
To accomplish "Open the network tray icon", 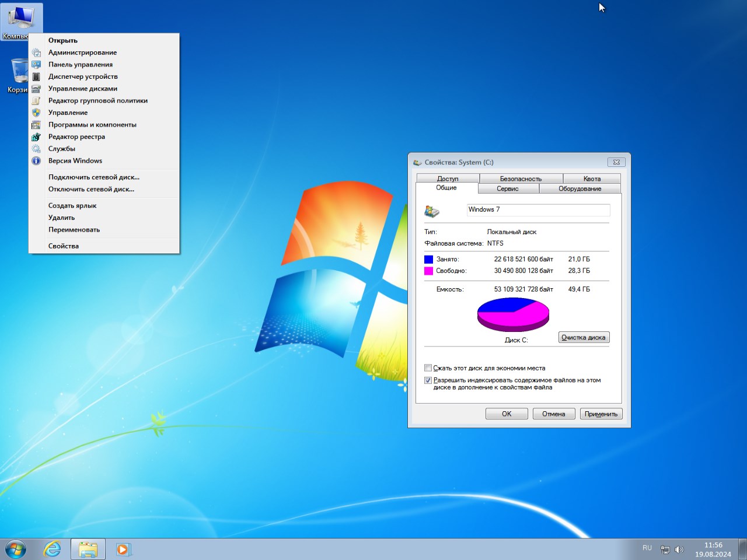I will pos(665,549).
